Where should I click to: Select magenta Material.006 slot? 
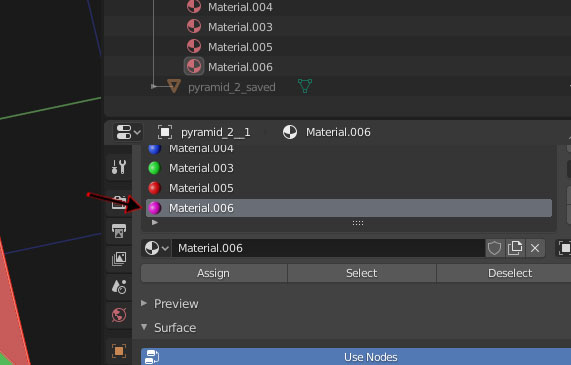pos(349,208)
